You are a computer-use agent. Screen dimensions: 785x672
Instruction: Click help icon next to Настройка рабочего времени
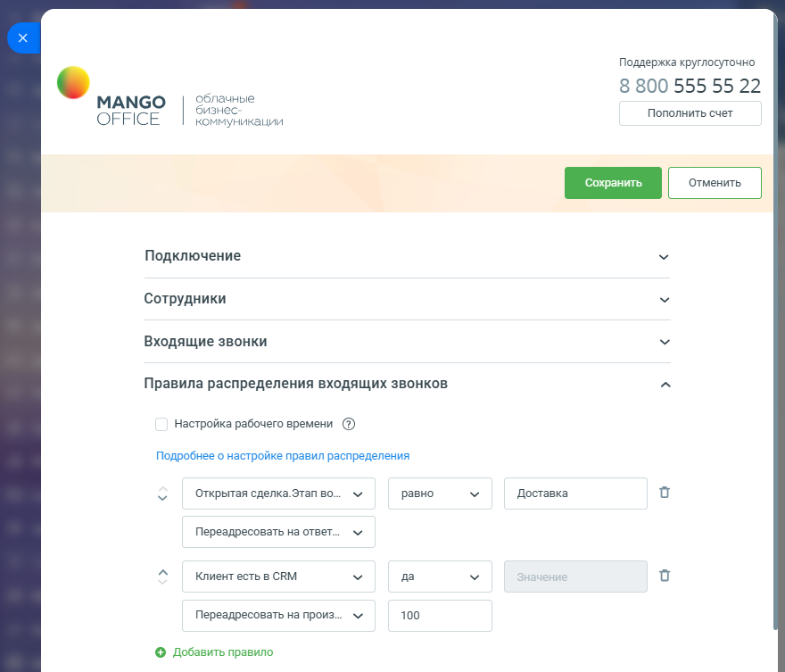349,424
